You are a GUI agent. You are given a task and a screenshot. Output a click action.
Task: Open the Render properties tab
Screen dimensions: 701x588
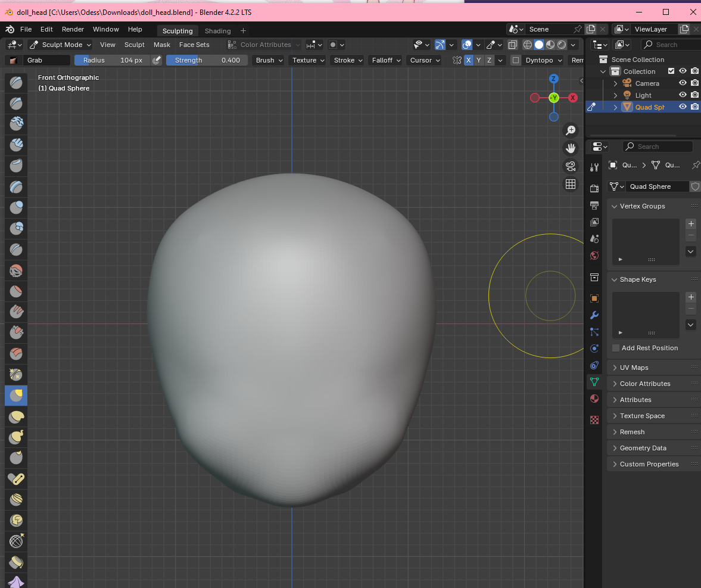[x=594, y=188]
